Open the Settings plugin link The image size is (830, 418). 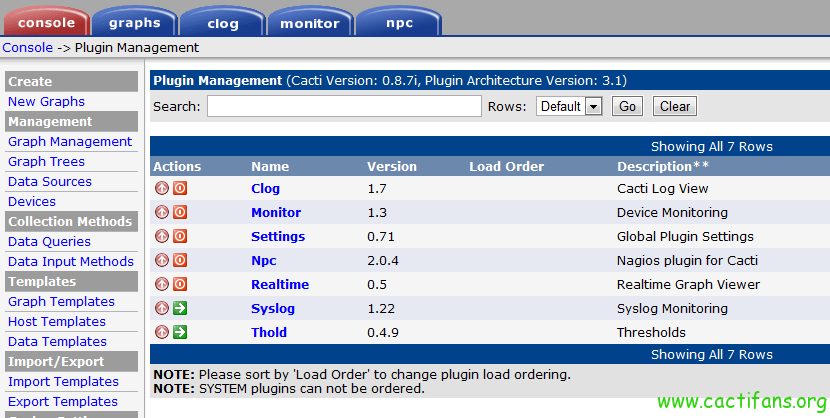point(278,237)
